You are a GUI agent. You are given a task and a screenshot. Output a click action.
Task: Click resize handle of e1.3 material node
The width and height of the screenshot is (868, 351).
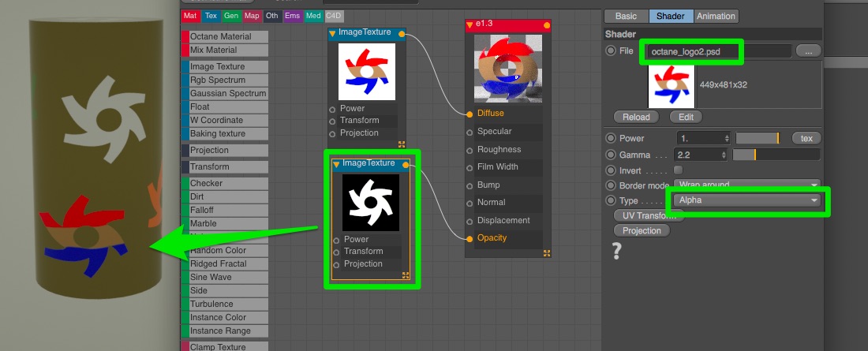(547, 253)
